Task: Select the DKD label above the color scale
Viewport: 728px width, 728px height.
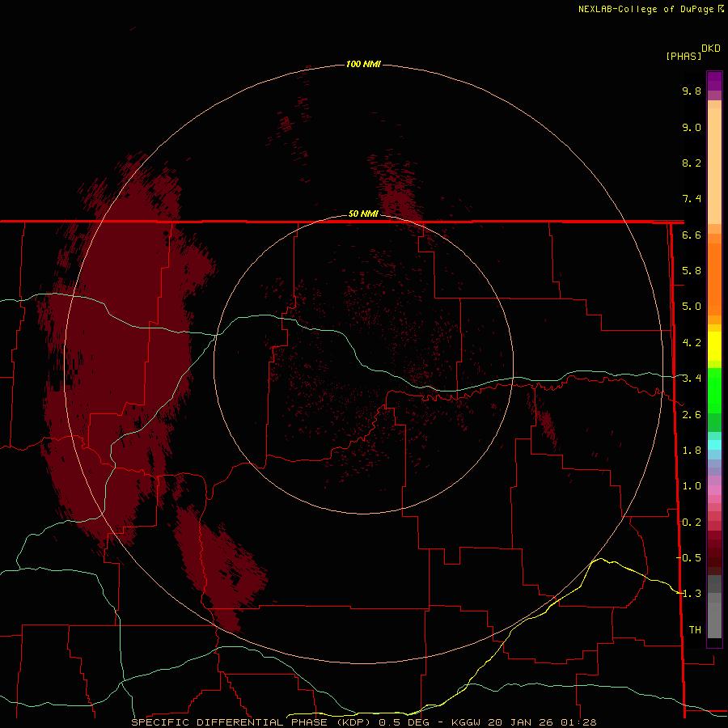Action: [x=711, y=49]
